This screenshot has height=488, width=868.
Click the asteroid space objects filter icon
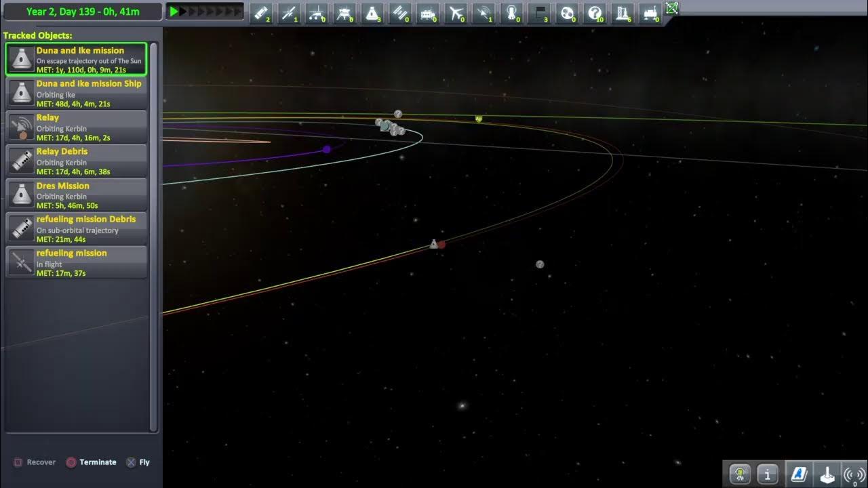pyautogui.click(x=568, y=13)
